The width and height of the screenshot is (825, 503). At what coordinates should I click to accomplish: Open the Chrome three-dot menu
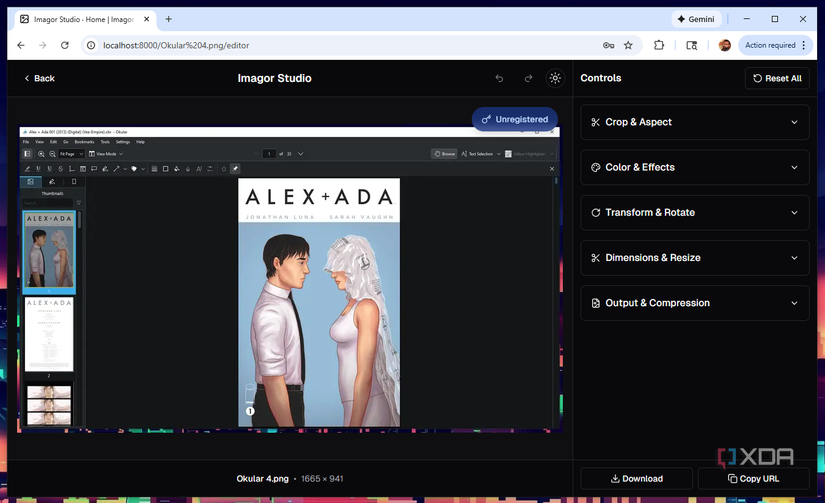(x=804, y=45)
